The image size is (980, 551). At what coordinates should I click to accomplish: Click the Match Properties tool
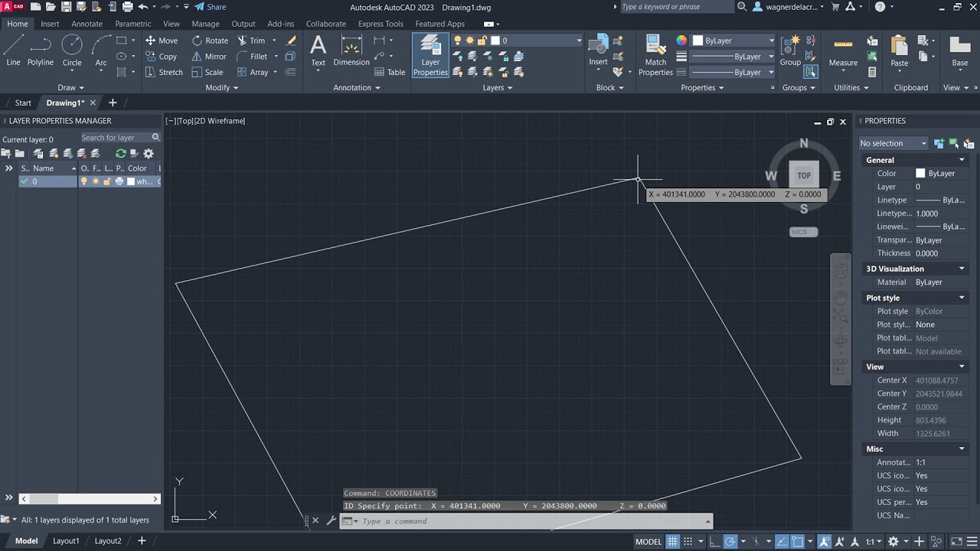tap(655, 55)
